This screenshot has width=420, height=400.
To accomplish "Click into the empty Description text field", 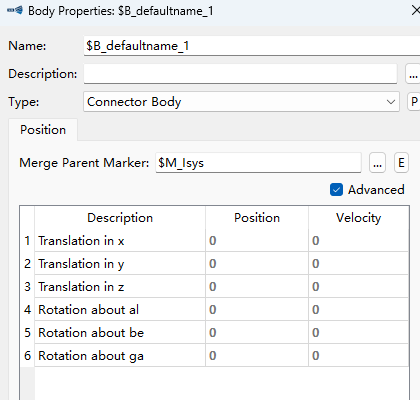I will pos(240,74).
